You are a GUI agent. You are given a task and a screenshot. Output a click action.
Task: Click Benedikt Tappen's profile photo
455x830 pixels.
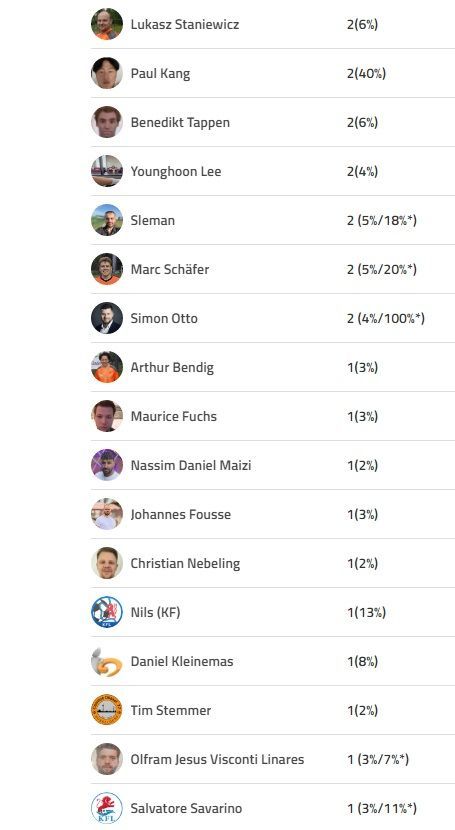[x=107, y=122]
